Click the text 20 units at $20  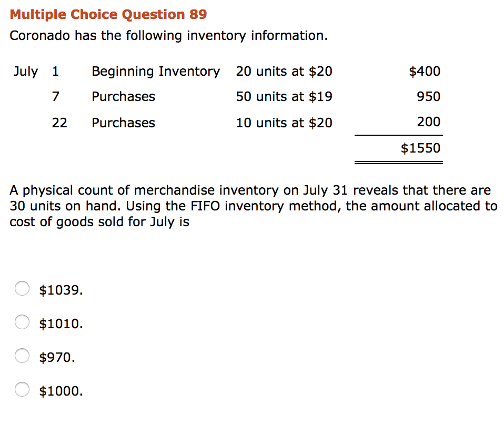(284, 71)
